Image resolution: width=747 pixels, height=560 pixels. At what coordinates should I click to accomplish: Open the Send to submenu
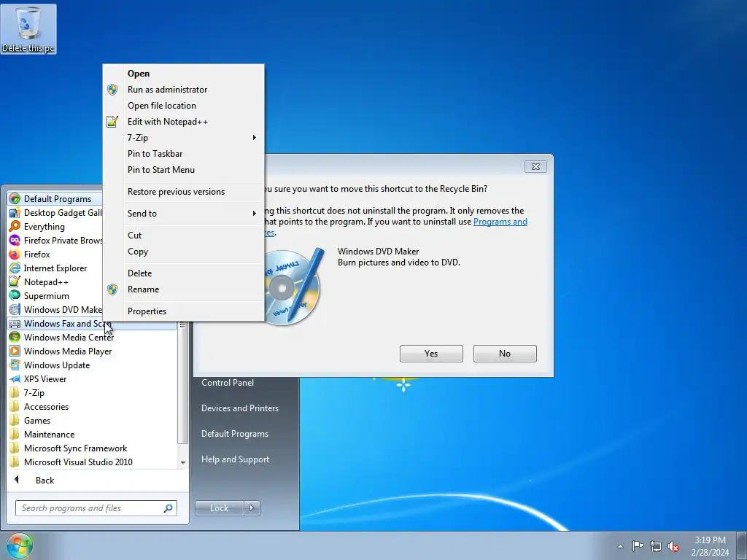tap(183, 214)
